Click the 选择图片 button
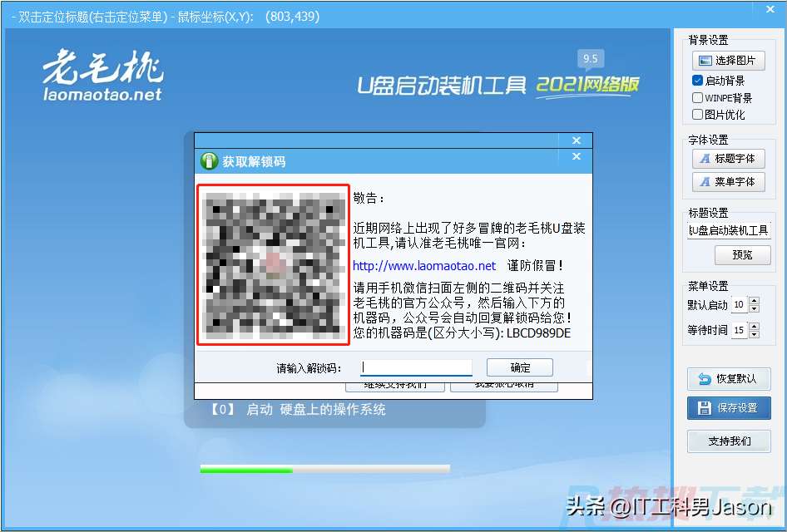This screenshot has height=532, width=787. [728, 61]
